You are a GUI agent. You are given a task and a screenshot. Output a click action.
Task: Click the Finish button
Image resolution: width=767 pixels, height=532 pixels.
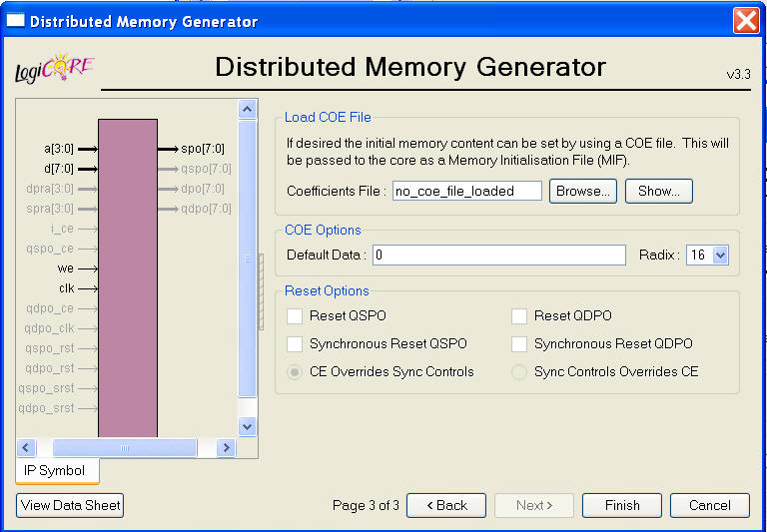(x=622, y=506)
